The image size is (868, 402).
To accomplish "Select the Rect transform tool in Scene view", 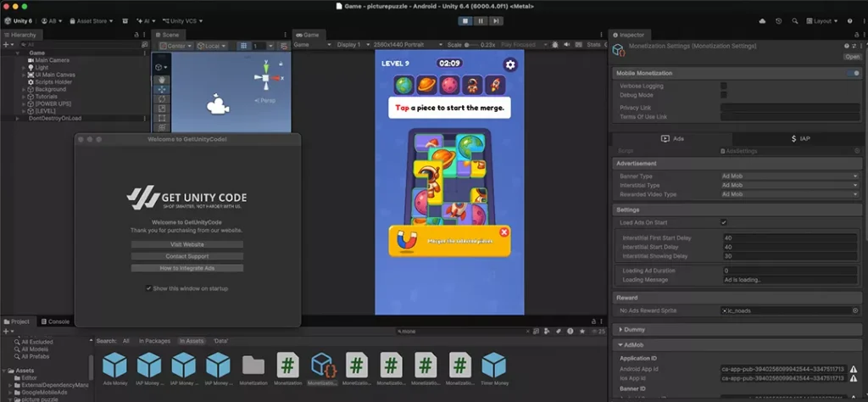I will 161,117.
